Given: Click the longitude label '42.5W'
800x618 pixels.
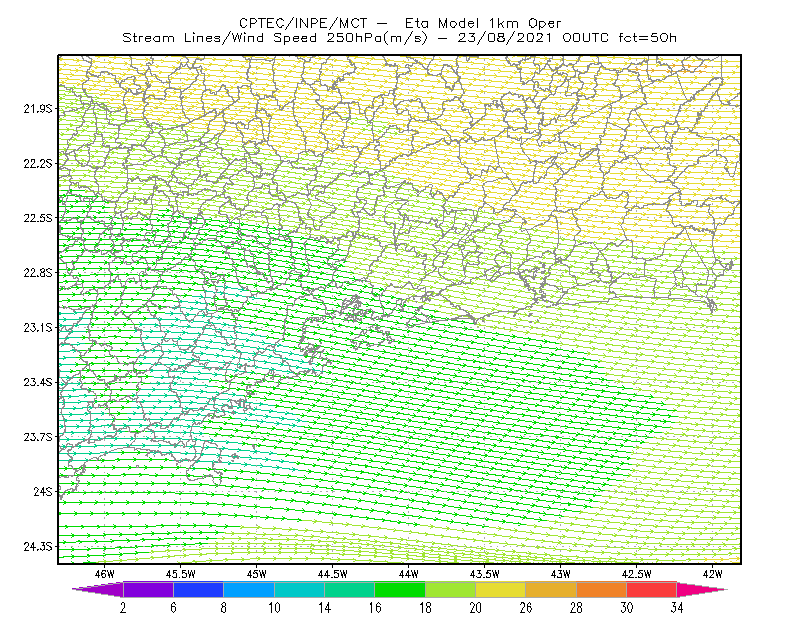Looking at the screenshot, I should click(637, 574).
